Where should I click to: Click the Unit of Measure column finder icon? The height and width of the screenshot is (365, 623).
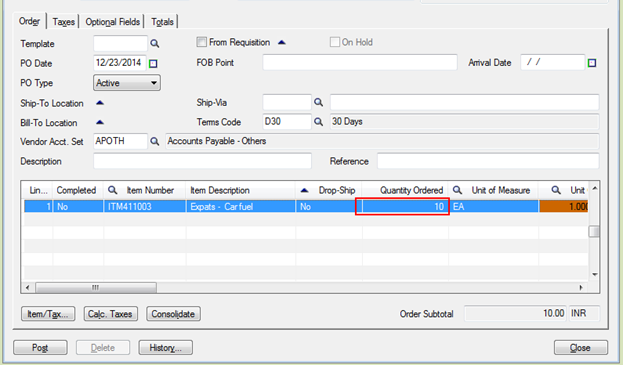coord(457,190)
